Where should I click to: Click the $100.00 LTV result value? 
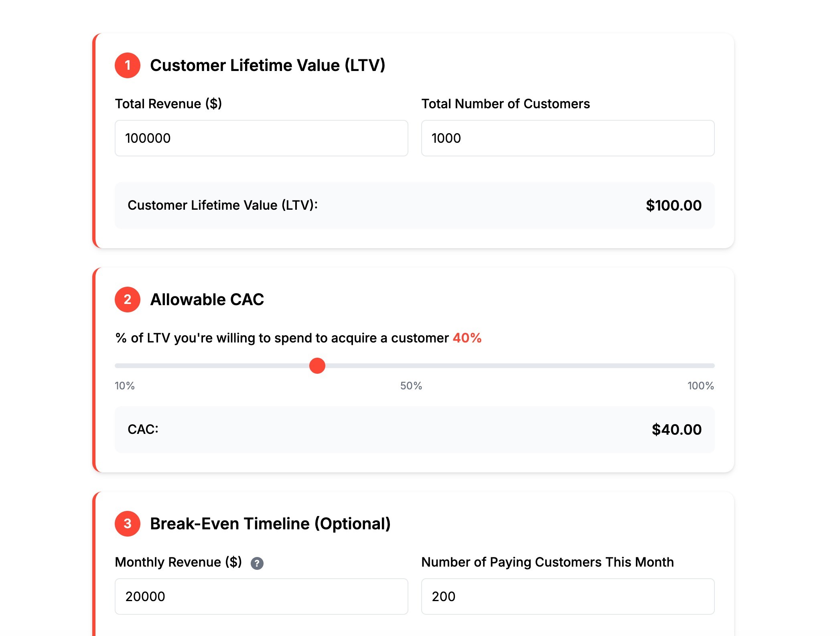[x=674, y=206]
